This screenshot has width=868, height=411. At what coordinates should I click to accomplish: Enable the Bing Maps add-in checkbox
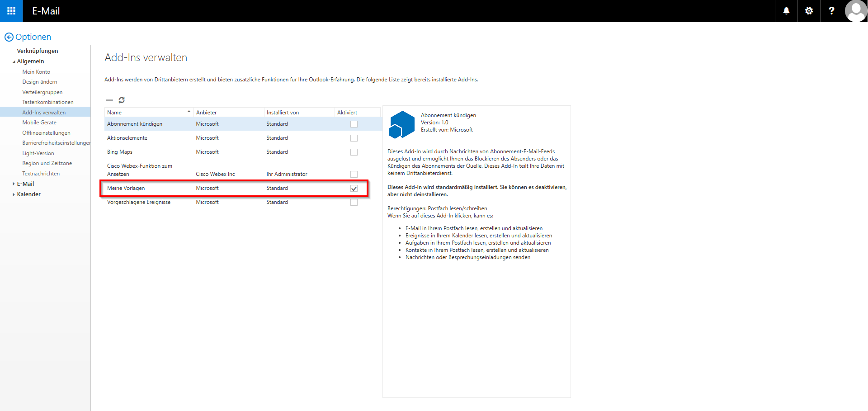click(x=354, y=152)
